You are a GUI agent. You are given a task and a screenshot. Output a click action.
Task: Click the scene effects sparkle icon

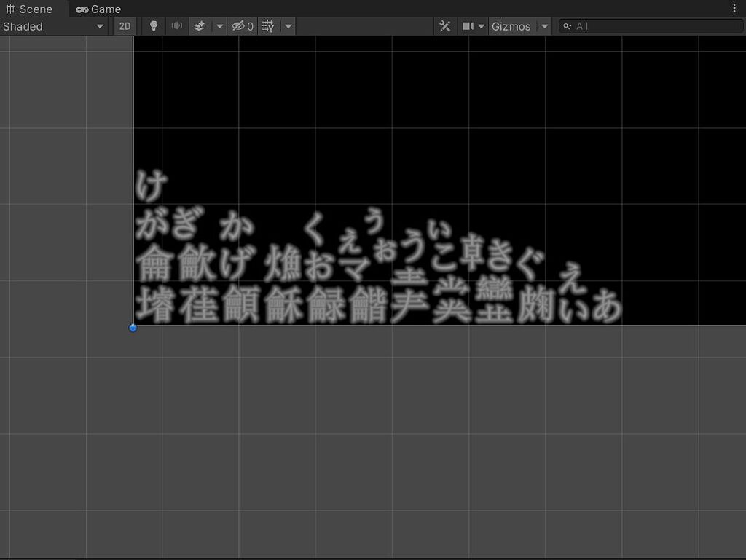point(199,26)
